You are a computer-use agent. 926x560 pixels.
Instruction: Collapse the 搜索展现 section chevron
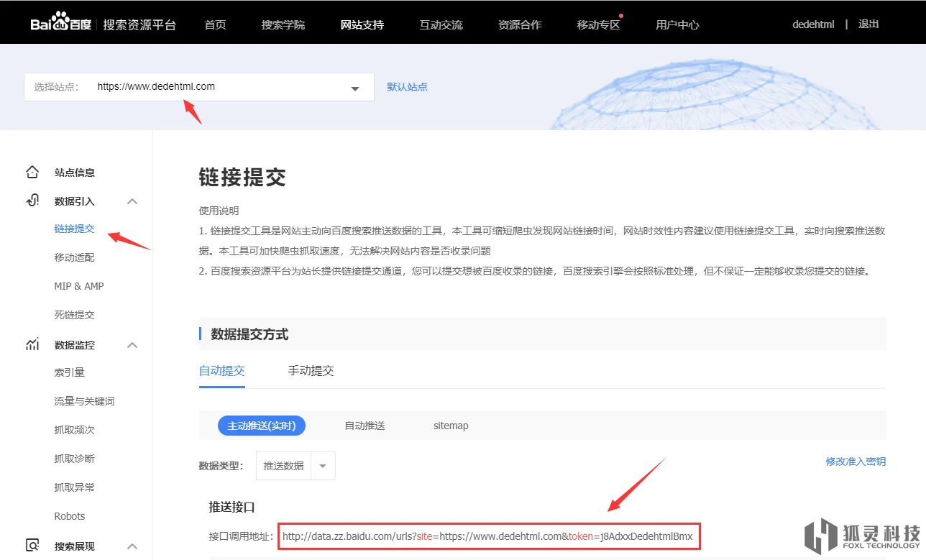[132, 546]
